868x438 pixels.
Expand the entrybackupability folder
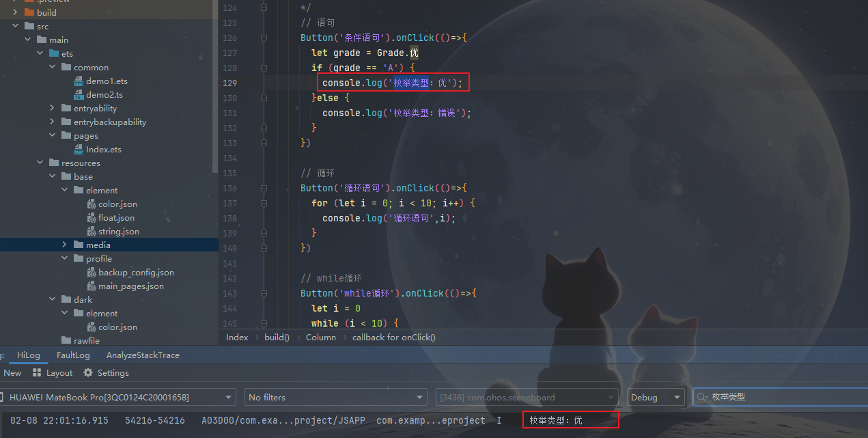click(x=53, y=122)
